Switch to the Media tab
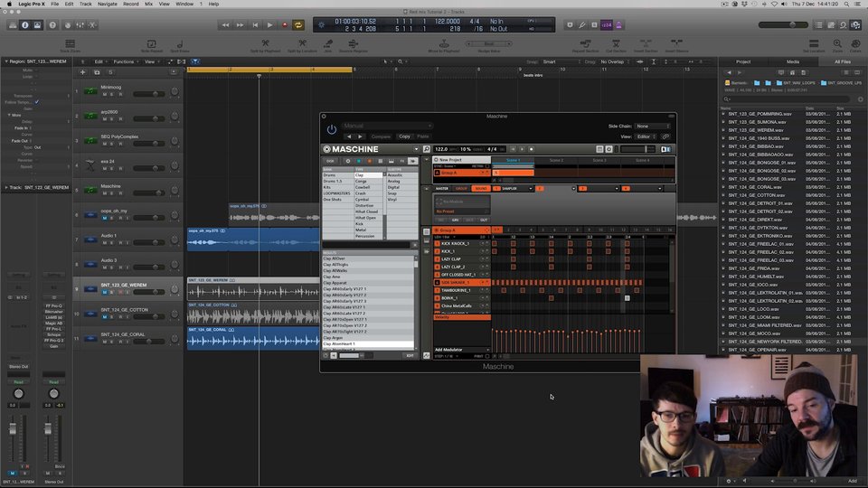Screen dimensions: 868x488 pos(793,62)
